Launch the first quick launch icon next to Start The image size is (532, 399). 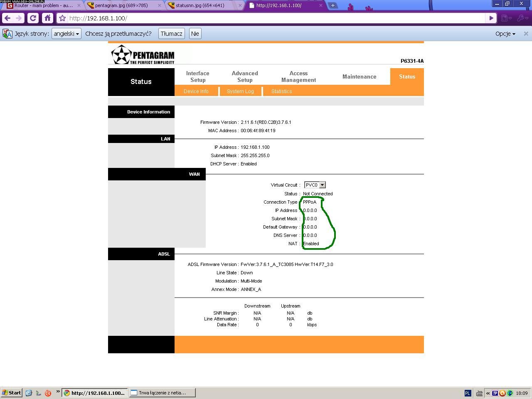point(29,393)
